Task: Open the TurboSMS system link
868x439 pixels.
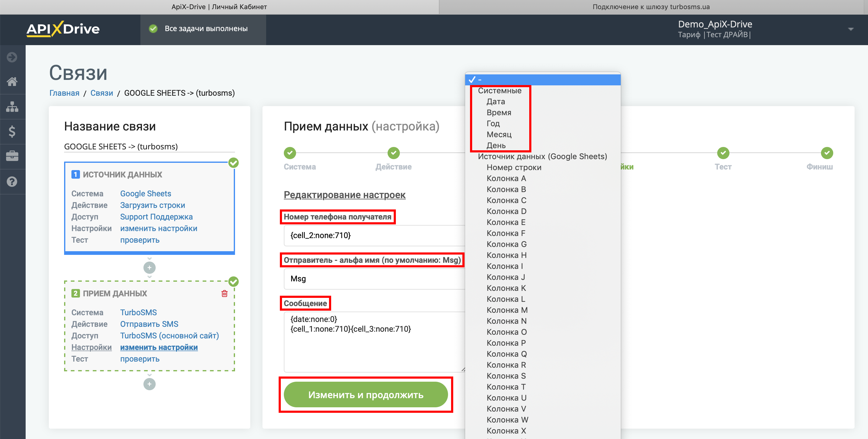Action: (139, 312)
